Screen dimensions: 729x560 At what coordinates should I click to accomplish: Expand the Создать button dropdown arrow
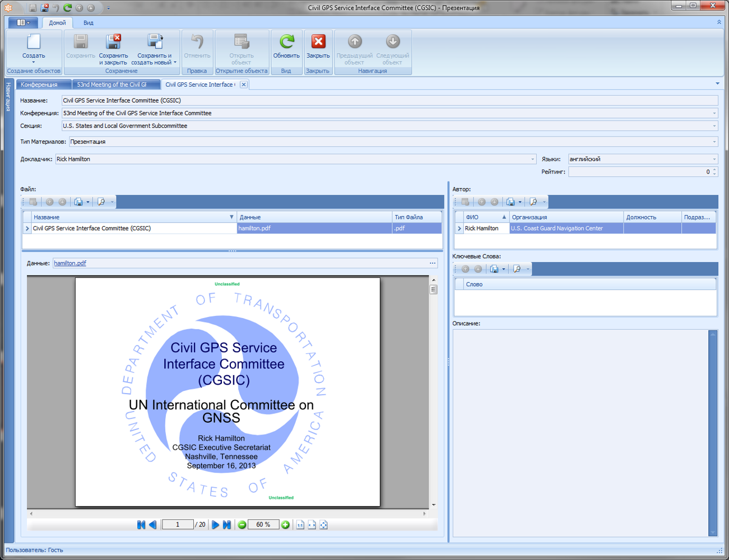34,62
